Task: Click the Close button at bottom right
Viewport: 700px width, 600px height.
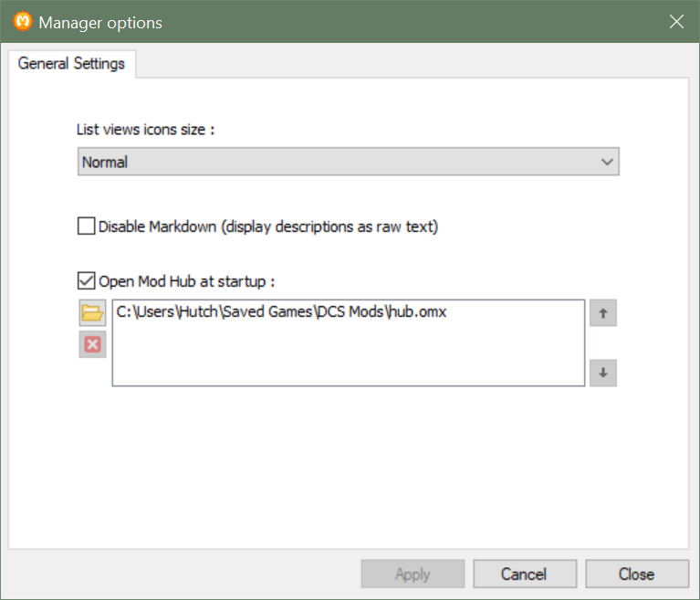Action: coord(637,574)
